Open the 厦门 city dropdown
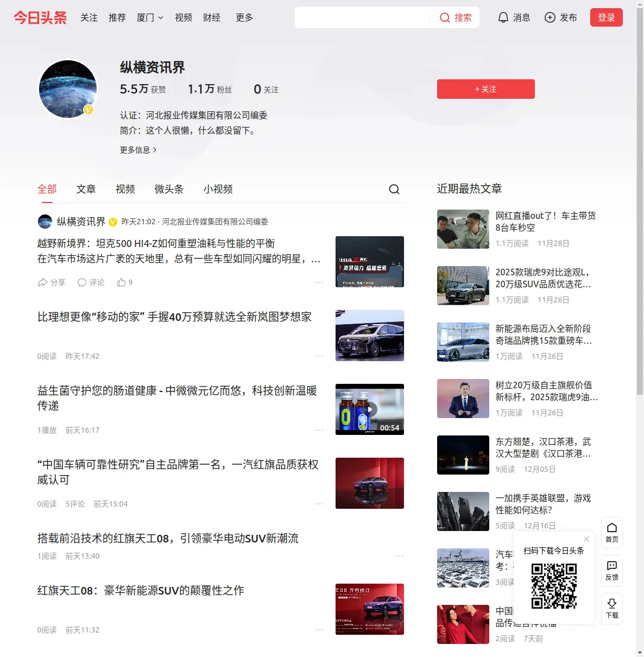This screenshot has width=644, height=657. click(150, 17)
